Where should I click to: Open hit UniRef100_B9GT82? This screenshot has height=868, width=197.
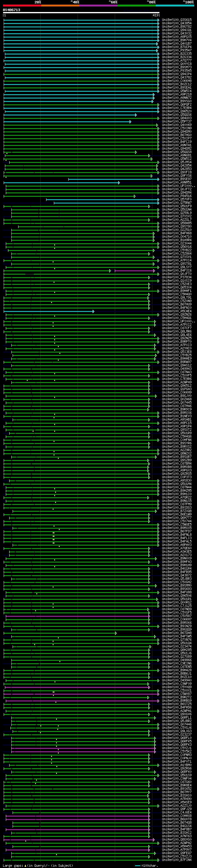[177, 26]
